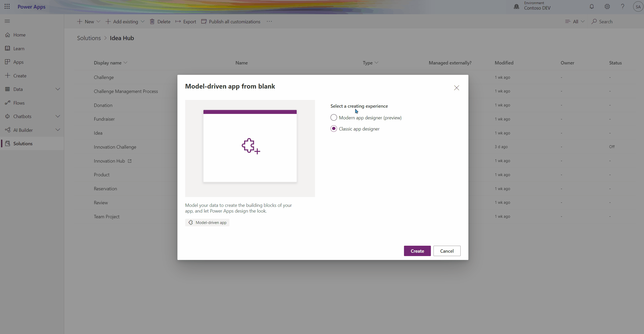Click the environment globe icon
The width and height of the screenshot is (644, 334).
[x=516, y=7]
